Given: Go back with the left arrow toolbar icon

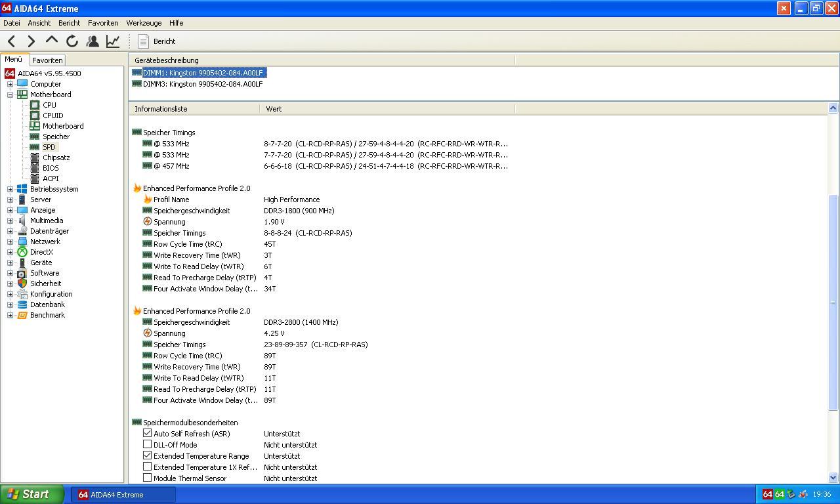Looking at the screenshot, I should (11, 41).
